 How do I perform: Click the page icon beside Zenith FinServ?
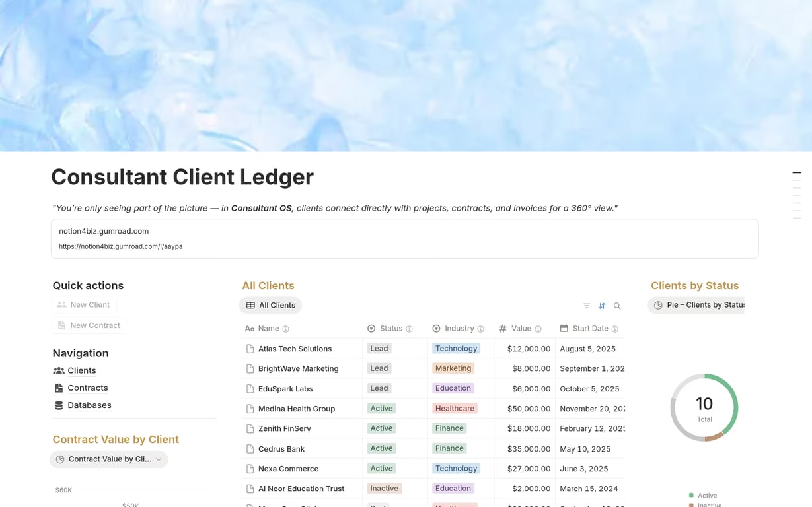point(250,428)
